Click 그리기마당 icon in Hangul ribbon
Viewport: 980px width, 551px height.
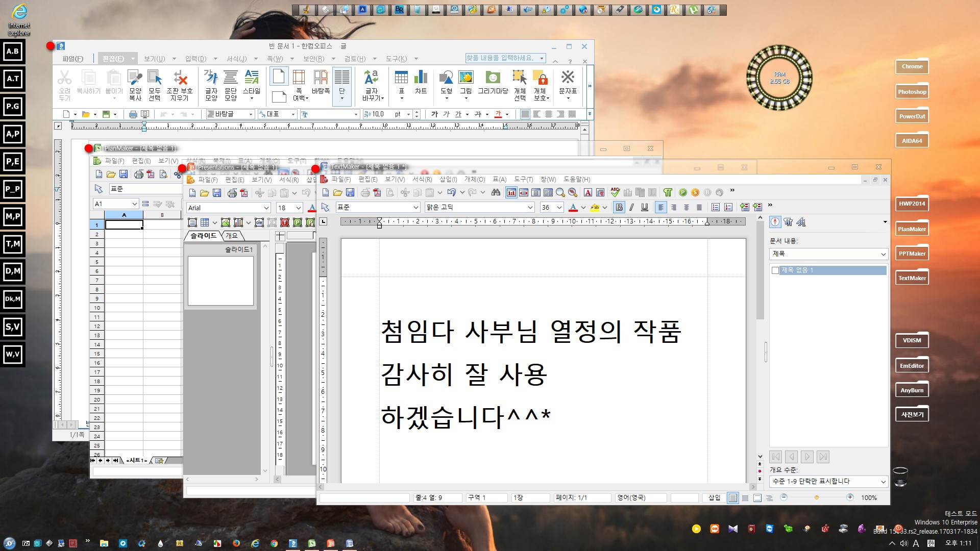coord(493,83)
